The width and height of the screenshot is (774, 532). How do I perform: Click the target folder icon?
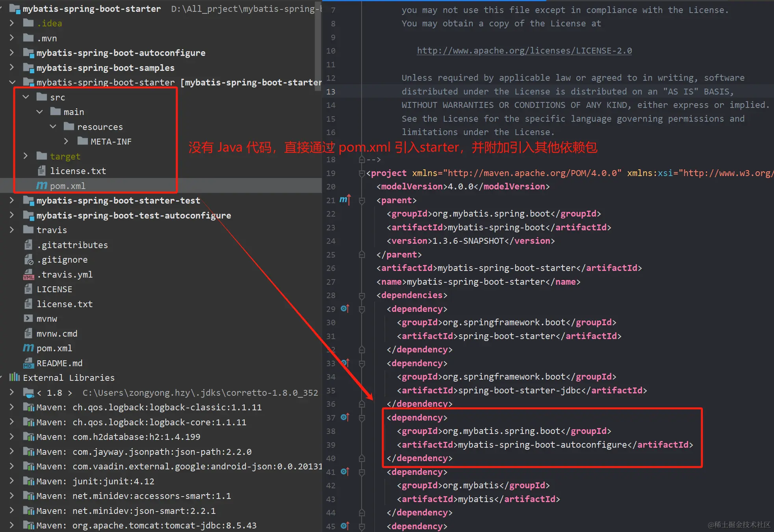42,156
